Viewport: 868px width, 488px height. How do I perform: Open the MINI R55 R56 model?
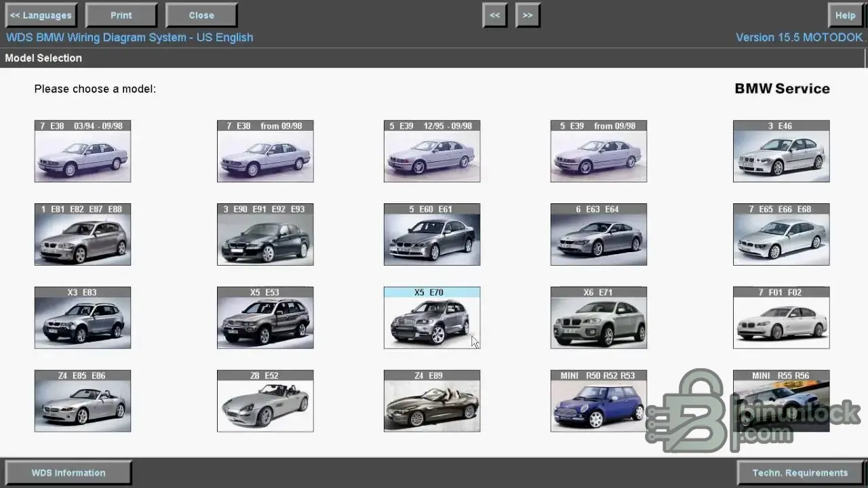click(x=781, y=401)
